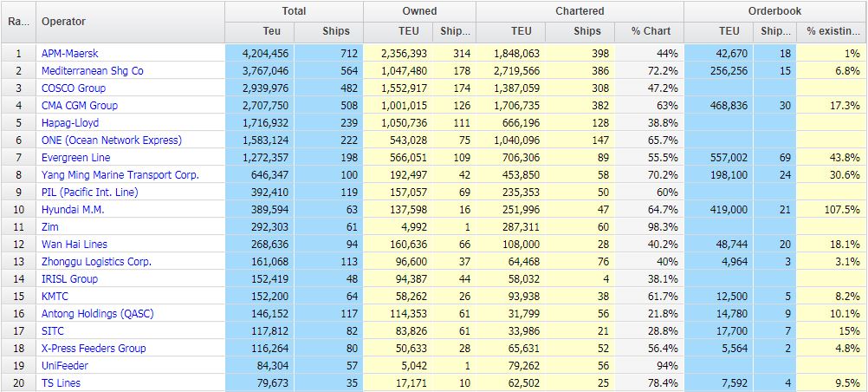
Task: Select the 1,716,932 total TEU cell
Action: coord(260,122)
